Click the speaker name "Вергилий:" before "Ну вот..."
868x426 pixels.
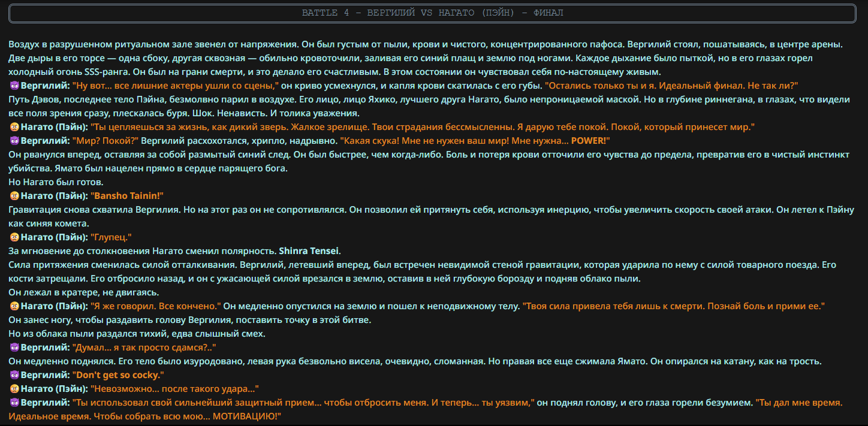45,86
